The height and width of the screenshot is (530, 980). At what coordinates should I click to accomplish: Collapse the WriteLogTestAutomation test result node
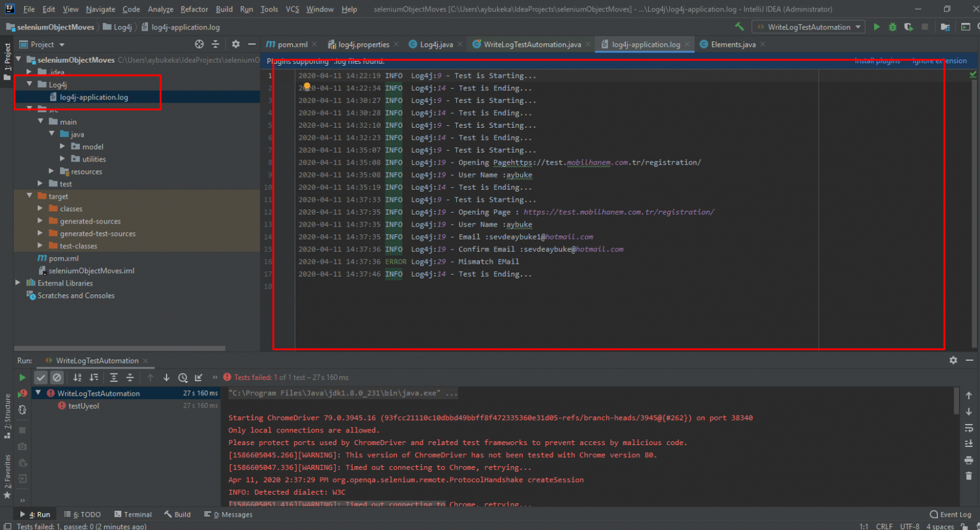pyautogui.click(x=38, y=393)
